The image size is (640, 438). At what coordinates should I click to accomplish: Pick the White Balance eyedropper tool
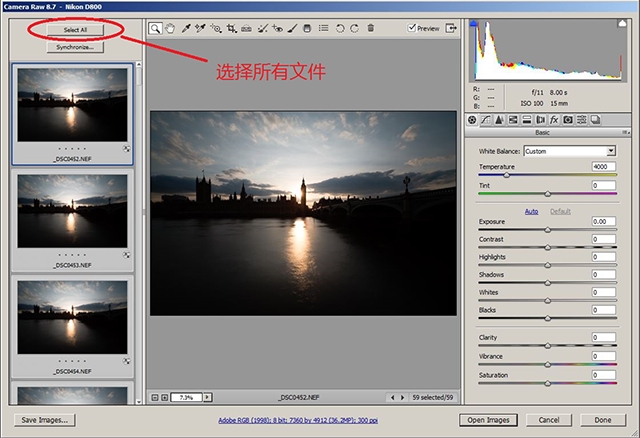[x=186, y=29]
